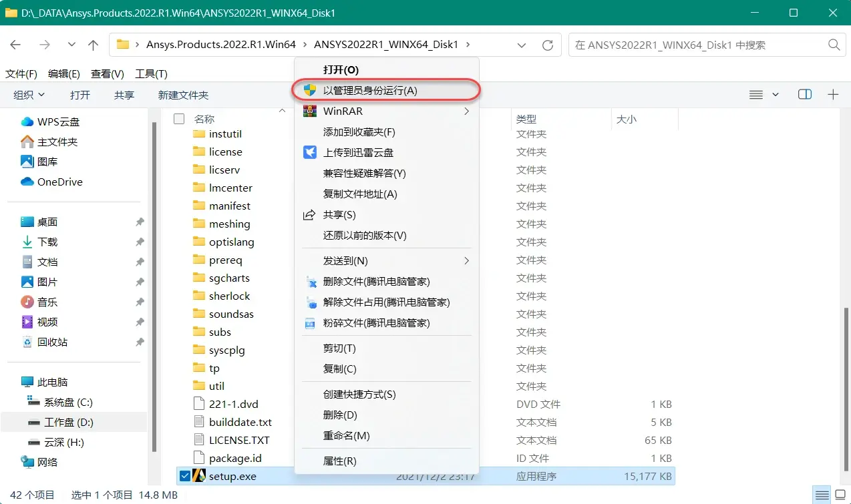Sort by 大小 column header
The image size is (851, 504).
pos(627,119)
